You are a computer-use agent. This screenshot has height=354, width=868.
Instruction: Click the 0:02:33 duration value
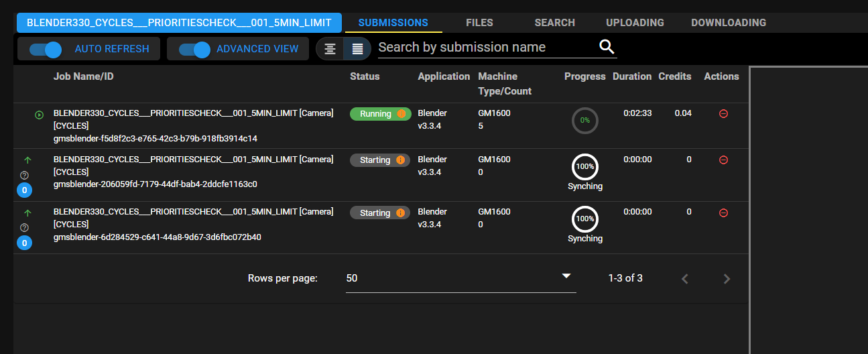tap(637, 113)
